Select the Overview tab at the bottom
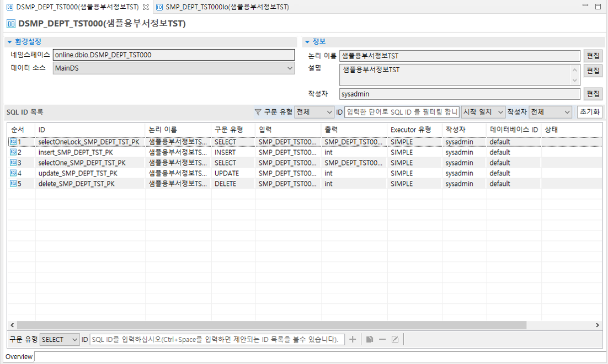The image size is (608, 364). point(19,357)
